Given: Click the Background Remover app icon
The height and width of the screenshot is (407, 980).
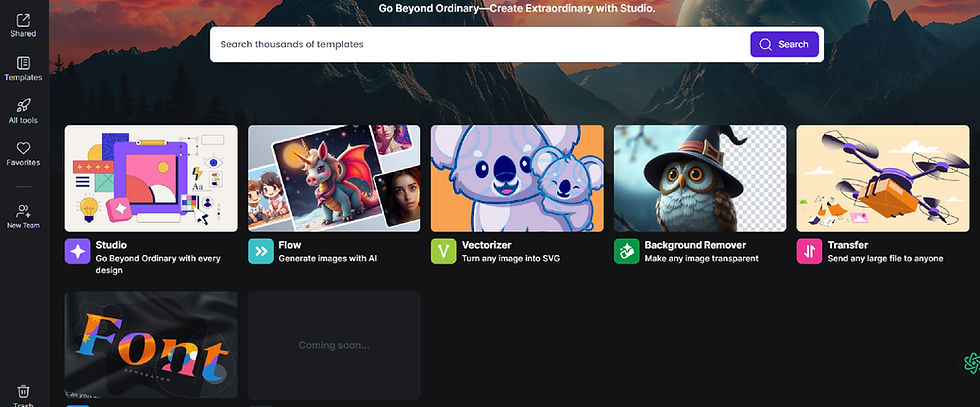Looking at the screenshot, I should [x=626, y=251].
